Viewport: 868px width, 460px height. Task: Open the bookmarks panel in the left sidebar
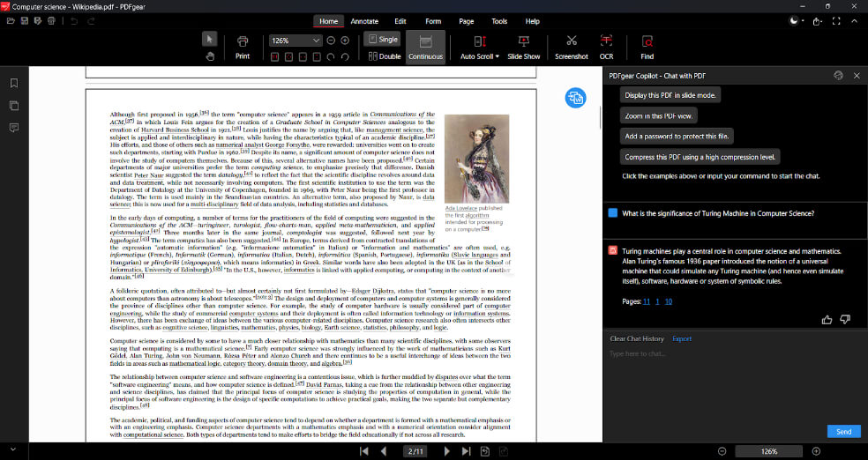click(x=14, y=83)
